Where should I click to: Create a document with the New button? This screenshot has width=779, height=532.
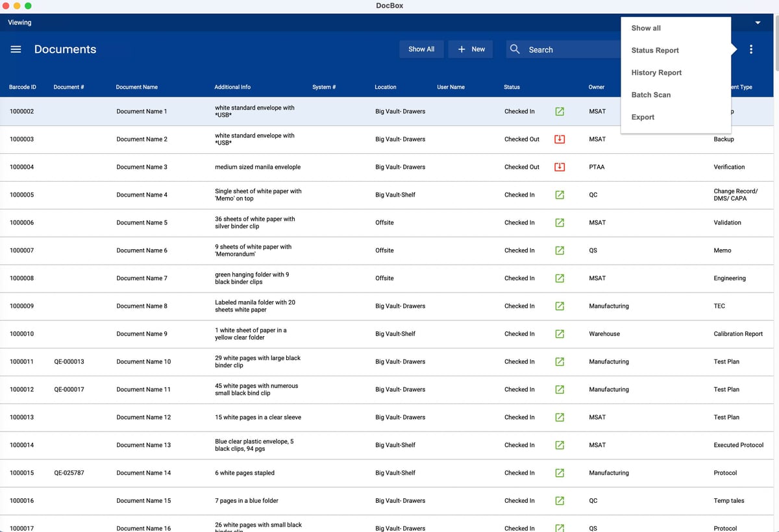pos(470,49)
